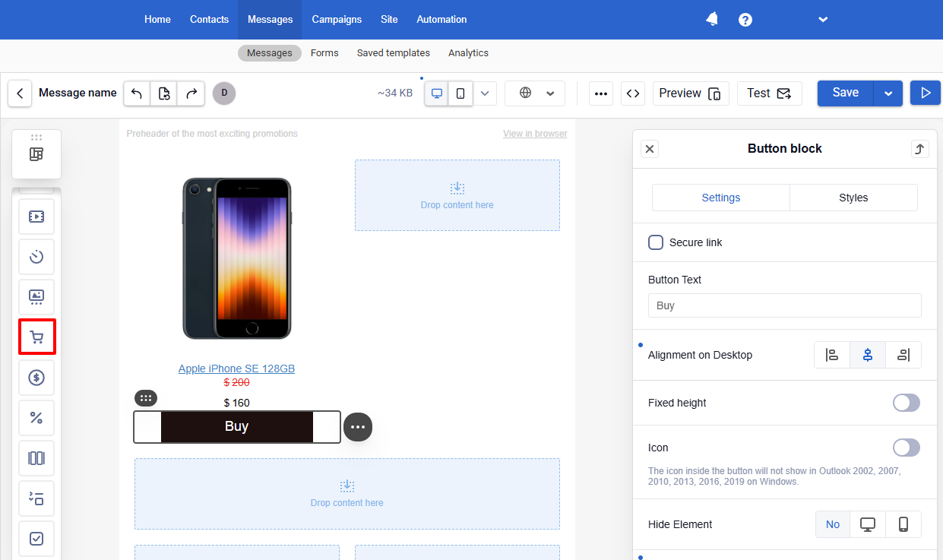Expand the Save options dropdown arrow
The image size is (943, 560).
(888, 93)
